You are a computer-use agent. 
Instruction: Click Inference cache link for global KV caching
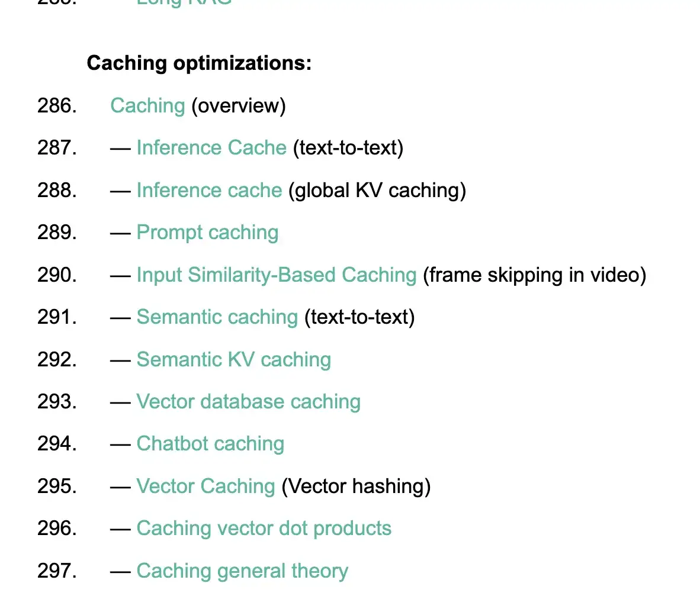click(209, 191)
